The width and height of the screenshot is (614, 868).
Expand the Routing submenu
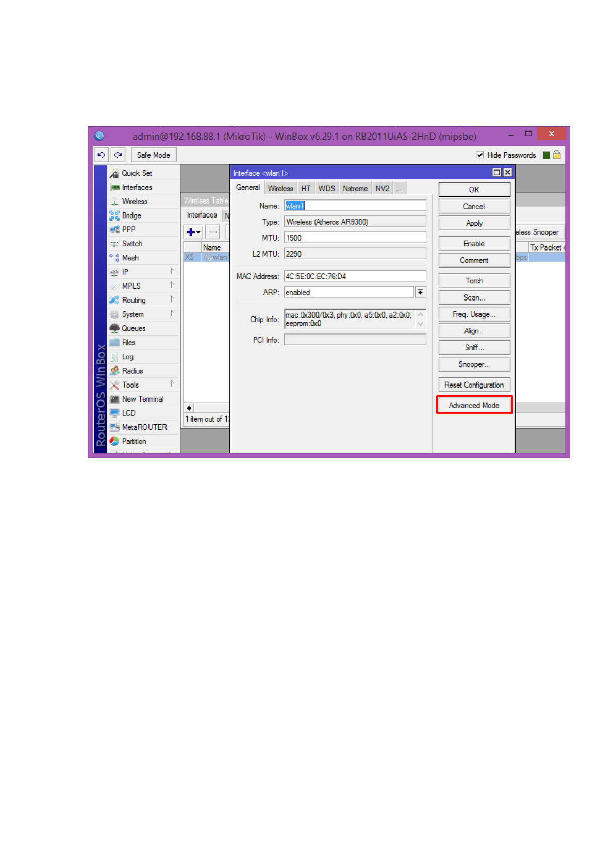(172, 299)
